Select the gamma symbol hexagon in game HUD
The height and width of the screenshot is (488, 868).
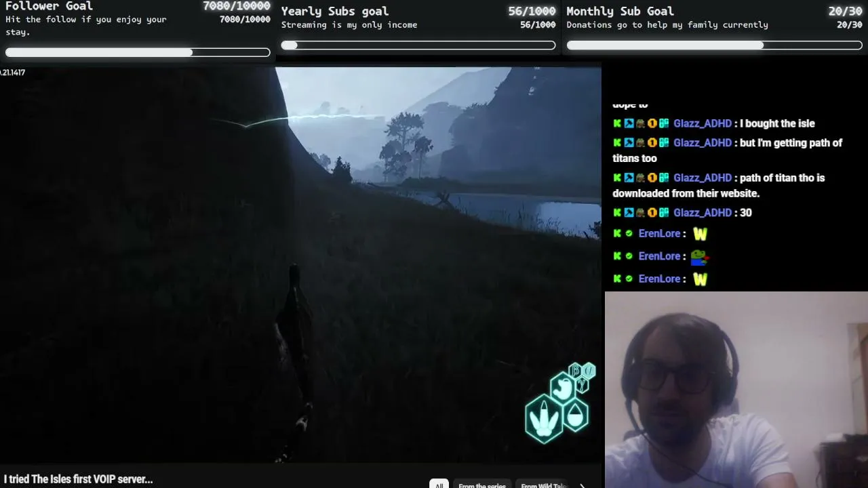tap(583, 384)
